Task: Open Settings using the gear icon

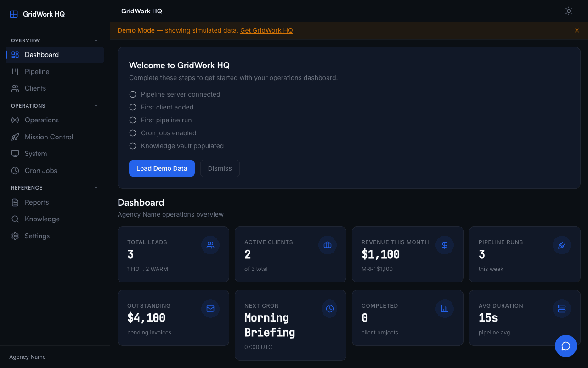Action: click(x=15, y=236)
